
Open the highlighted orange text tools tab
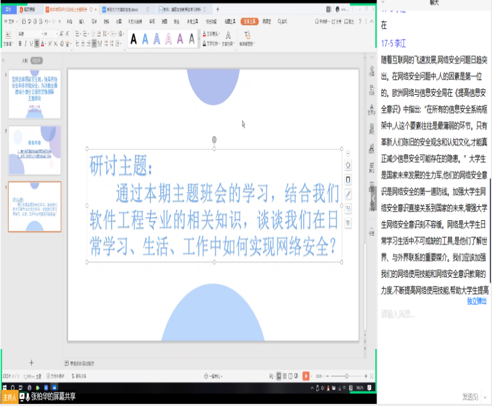click(249, 22)
